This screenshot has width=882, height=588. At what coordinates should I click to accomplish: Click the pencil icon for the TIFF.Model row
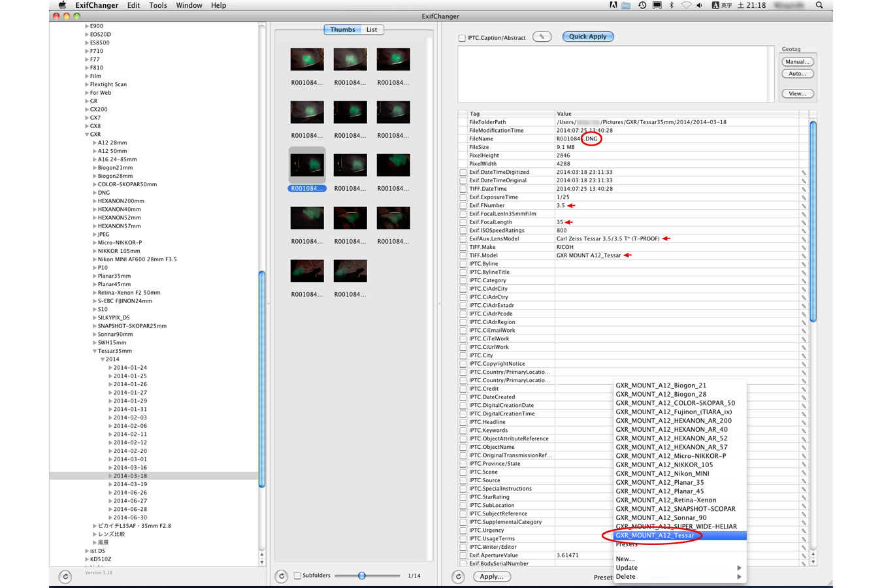point(804,256)
